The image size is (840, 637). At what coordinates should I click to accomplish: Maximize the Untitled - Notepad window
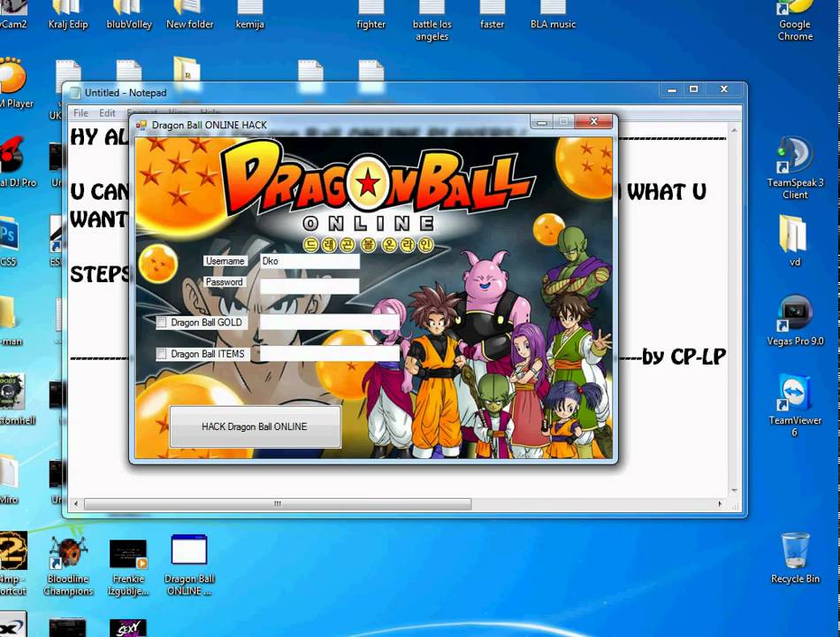click(x=694, y=89)
